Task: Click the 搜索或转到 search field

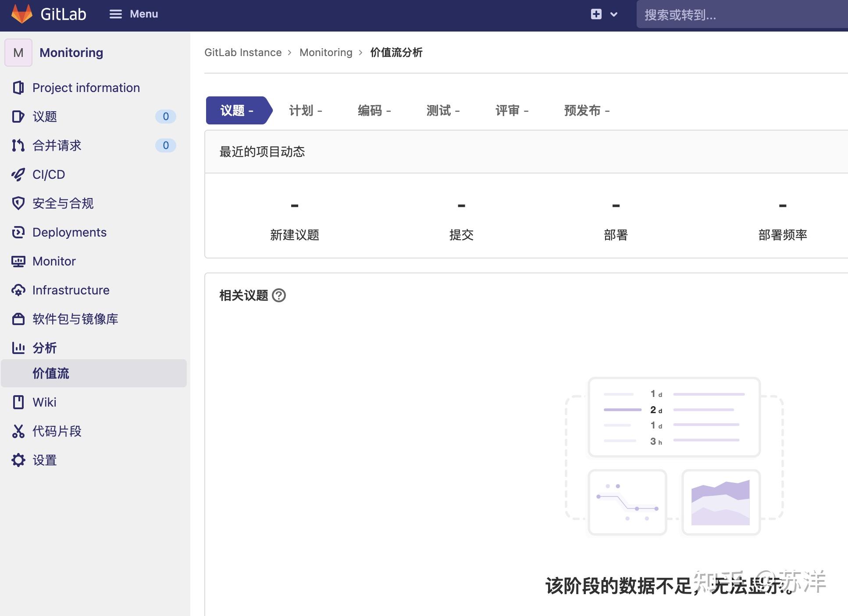Action: point(741,14)
